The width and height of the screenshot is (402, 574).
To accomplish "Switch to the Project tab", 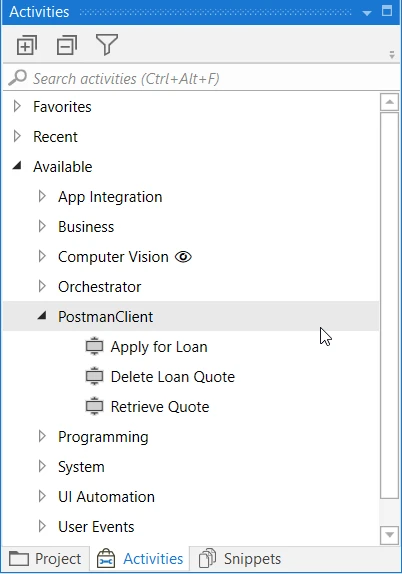I will (45, 559).
